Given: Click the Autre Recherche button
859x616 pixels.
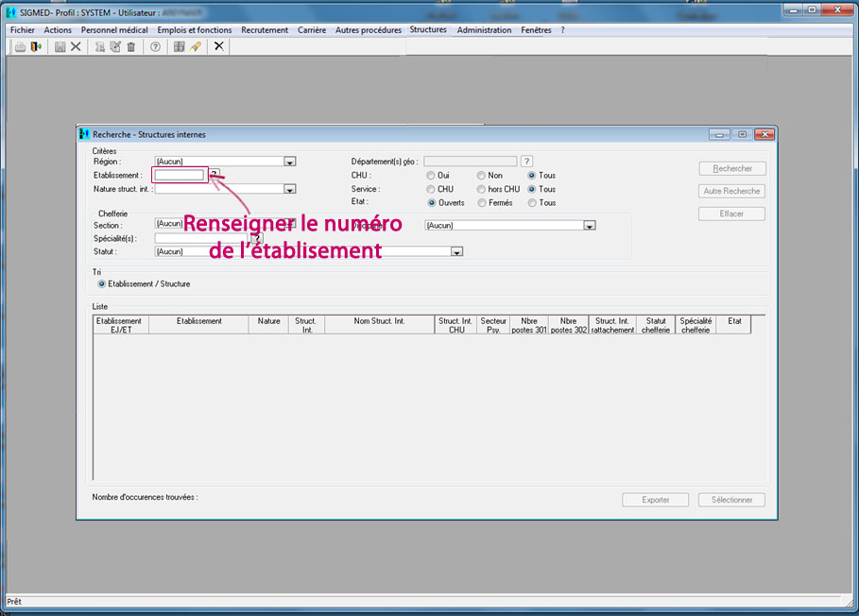Looking at the screenshot, I should 732,191.
